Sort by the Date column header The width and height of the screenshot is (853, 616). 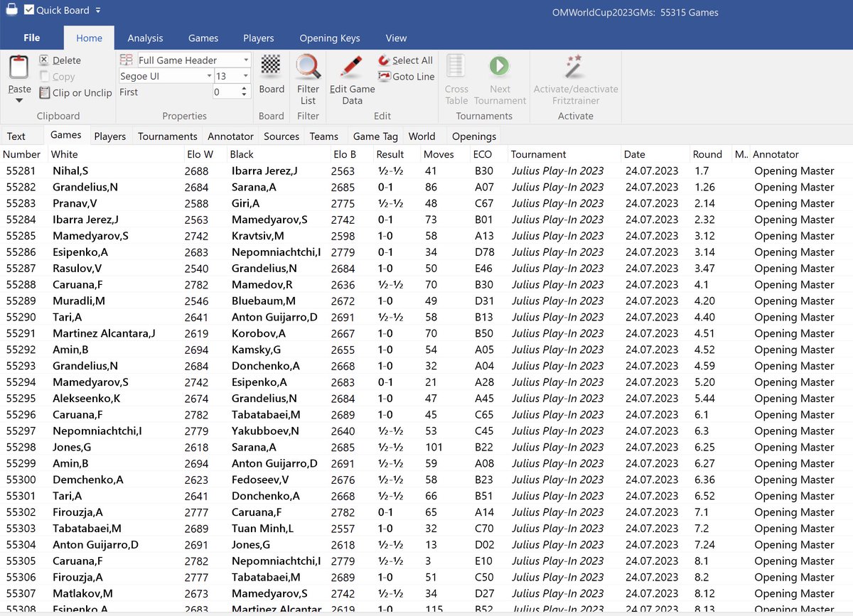tap(635, 154)
